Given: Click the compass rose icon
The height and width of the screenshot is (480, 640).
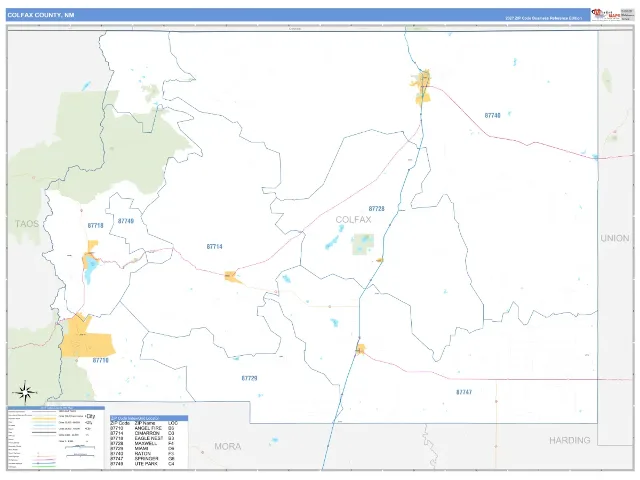Looking at the screenshot, I should pyautogui.click(x=25, y=393).
